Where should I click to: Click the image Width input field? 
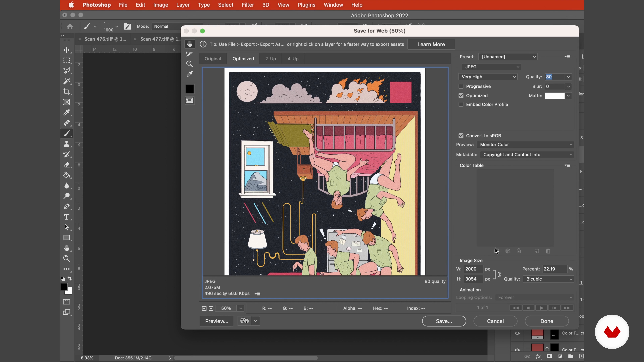pyautogui.click(x=473, y=269)
